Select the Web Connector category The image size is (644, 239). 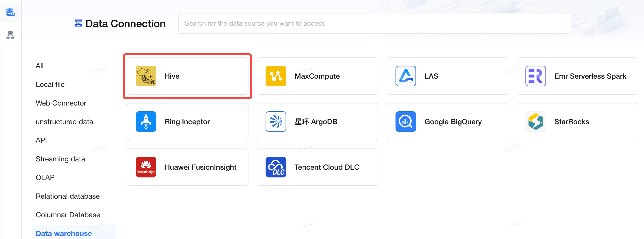pyautogui.click(x=61, y=103)
